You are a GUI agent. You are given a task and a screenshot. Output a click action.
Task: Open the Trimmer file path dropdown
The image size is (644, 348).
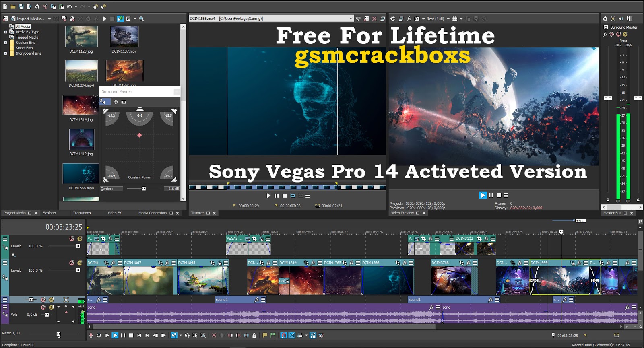[x=351, y=19]
